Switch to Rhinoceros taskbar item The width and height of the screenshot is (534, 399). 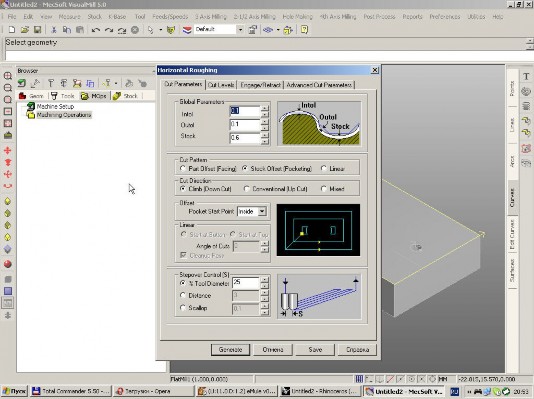pyautogui.click(x=319, y=392)
